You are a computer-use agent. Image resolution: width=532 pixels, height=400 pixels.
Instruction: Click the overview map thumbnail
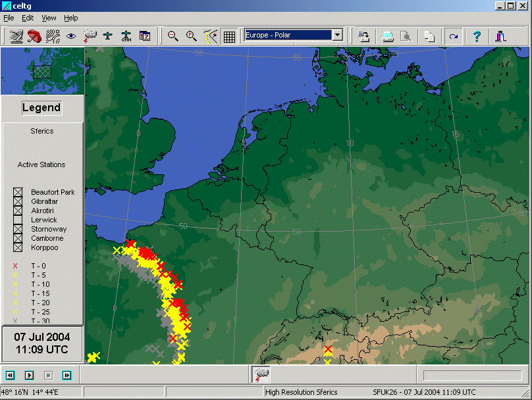pos(42,71)
